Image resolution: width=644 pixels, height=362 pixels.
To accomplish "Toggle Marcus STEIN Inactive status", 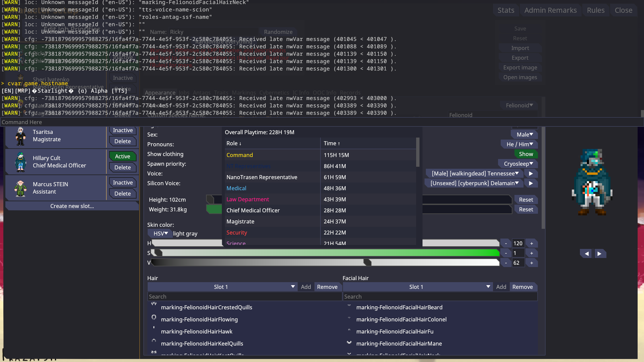I will 122,183.
